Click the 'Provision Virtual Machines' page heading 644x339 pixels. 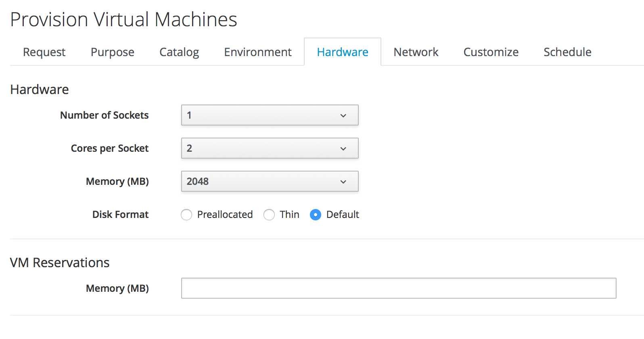point(123,19)
